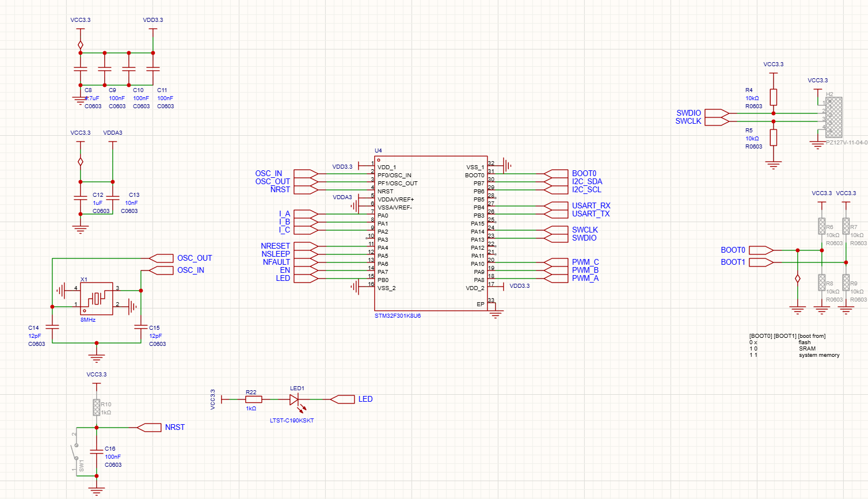
Task: Select resistor R10 above the NRST net
Action: point(96,407)
